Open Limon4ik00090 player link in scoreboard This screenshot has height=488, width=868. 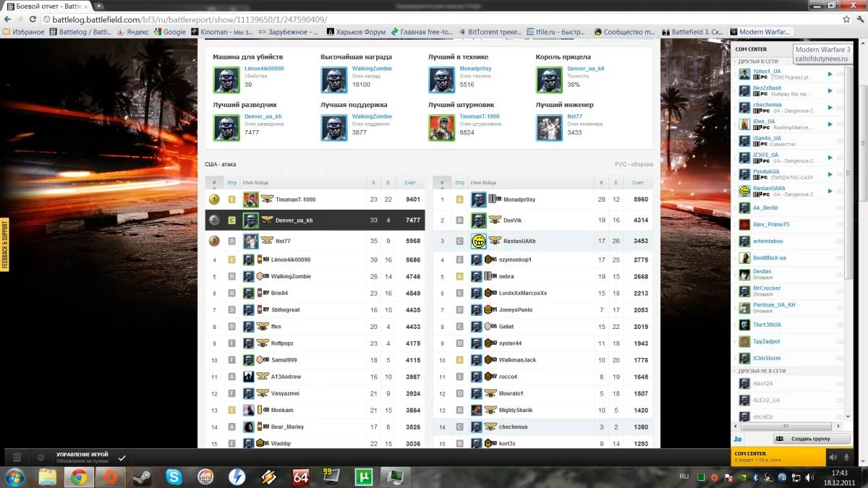291,260
